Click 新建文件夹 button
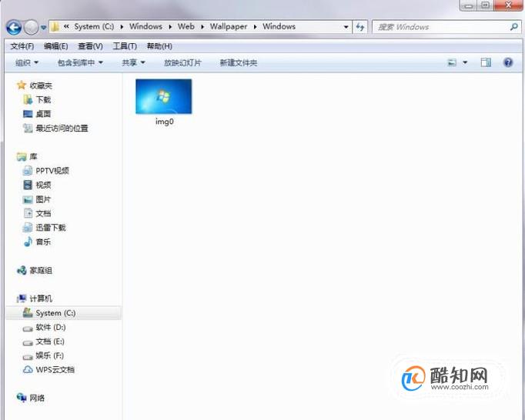The height and width of the screenshot is (420, 525). pos(239,62)
